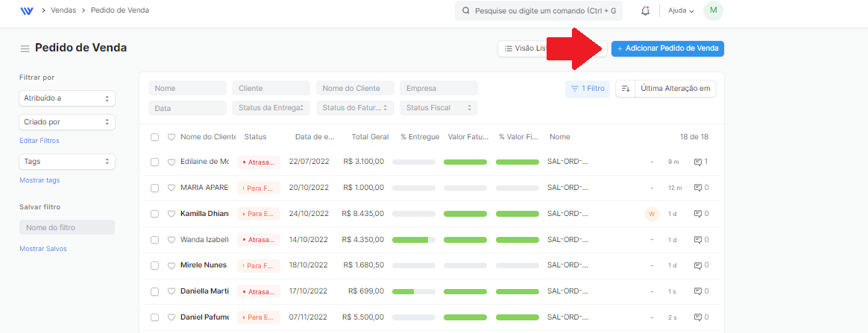Click the Atrasa... status of Edilaine

(259, 162)
